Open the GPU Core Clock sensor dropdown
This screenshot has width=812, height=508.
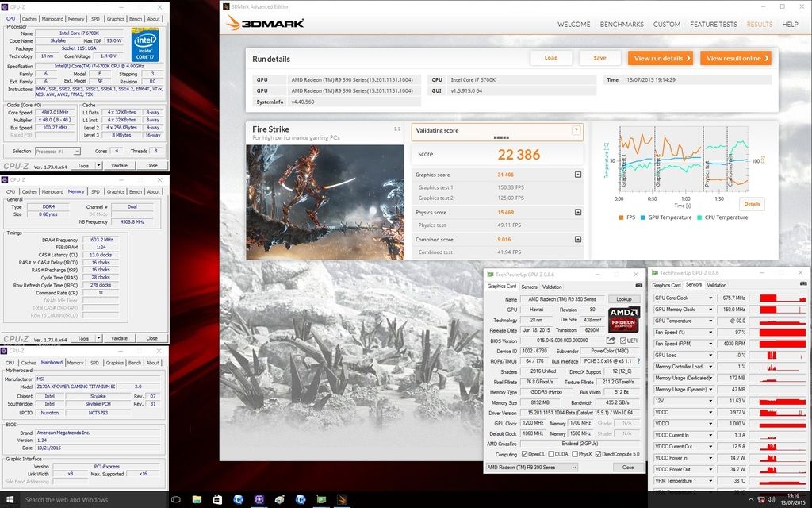click(710, 298)
